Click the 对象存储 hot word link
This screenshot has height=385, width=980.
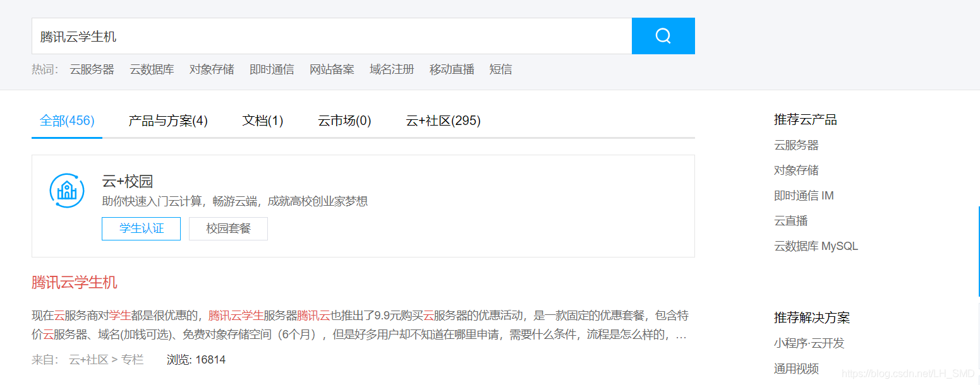pos(211,69)
